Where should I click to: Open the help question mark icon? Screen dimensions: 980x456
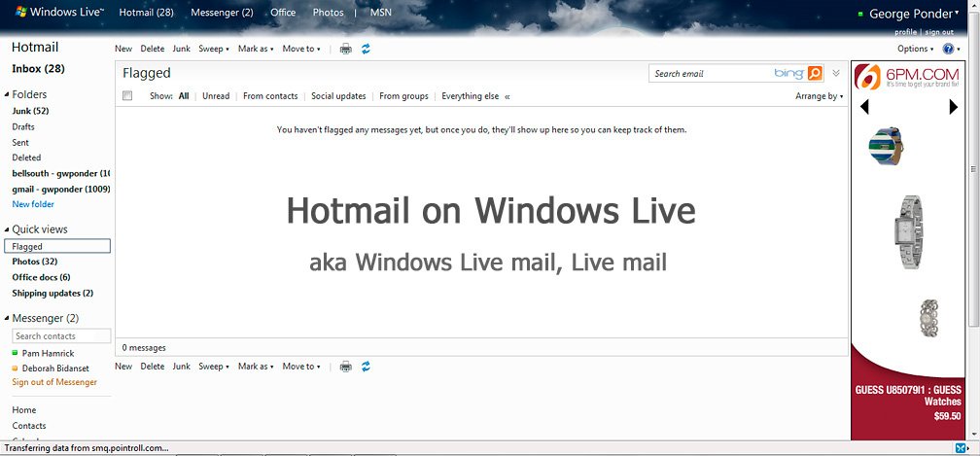948,49
